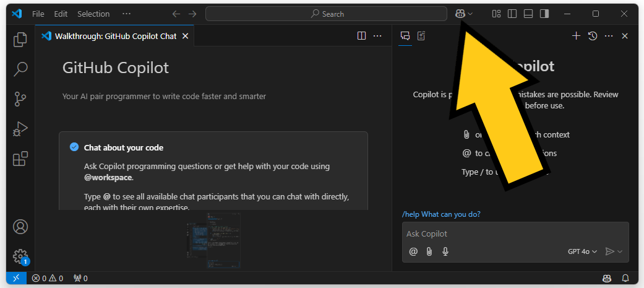Open the Explorer view in activity bar

click(x=20, y=39)
